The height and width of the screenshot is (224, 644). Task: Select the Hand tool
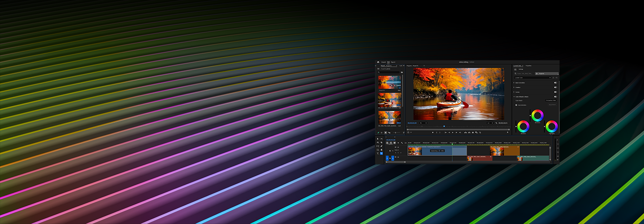pos(382,150)
